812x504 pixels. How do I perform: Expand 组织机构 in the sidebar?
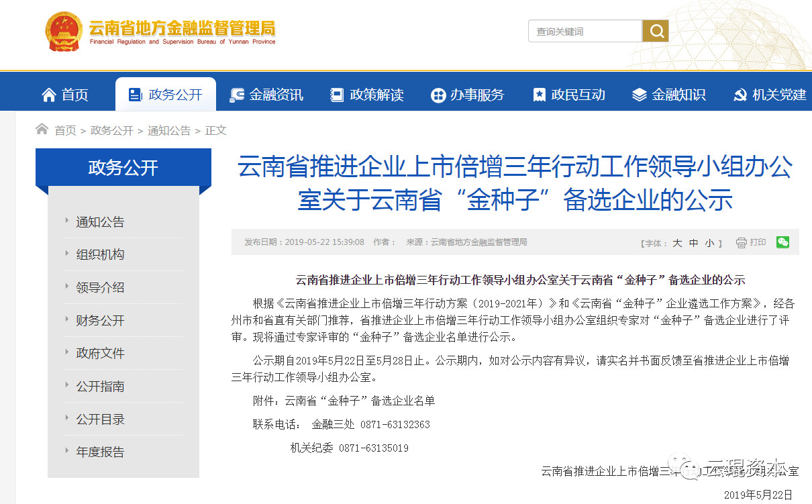coord(100,254)
